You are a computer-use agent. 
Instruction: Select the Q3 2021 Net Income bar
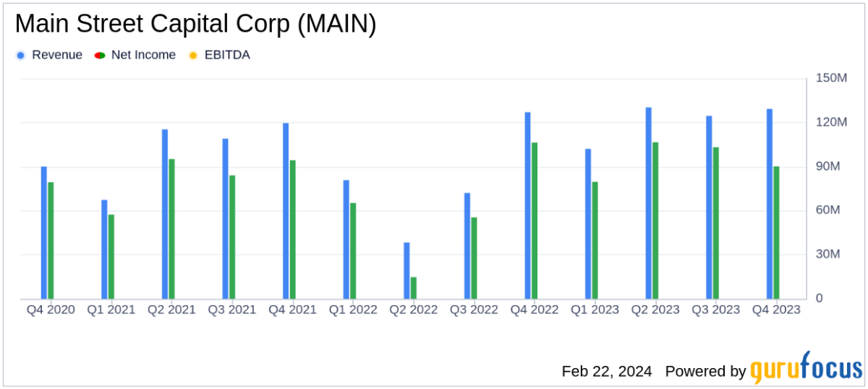coord(232,237)
